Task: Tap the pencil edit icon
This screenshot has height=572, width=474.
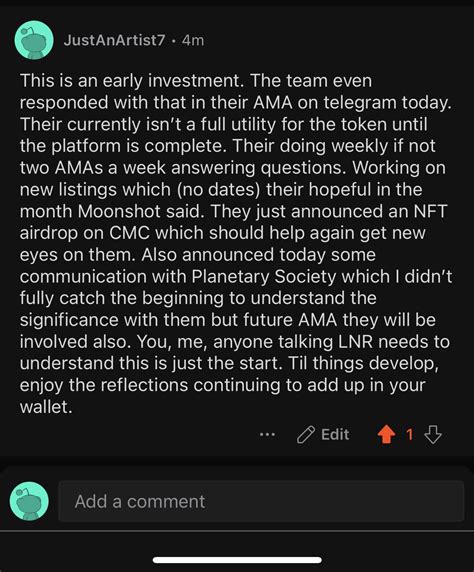Action: click(x=305, y=434)
